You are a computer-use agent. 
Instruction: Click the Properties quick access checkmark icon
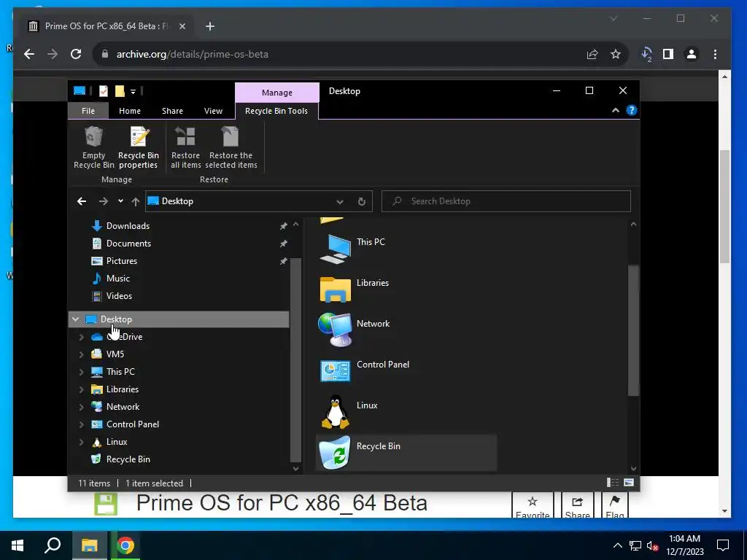click(x=104, y=91)
